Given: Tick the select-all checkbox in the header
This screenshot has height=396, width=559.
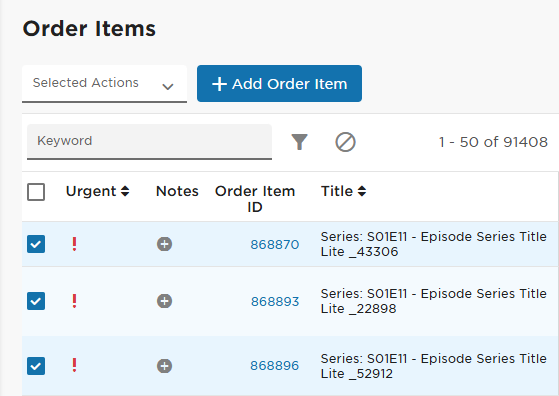Looking at the screenshot, I should (36, 192).
